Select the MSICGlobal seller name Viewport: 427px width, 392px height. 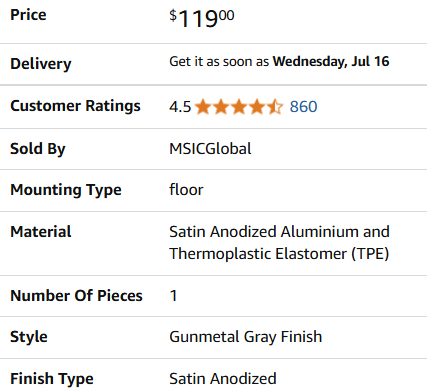[210, 149]
